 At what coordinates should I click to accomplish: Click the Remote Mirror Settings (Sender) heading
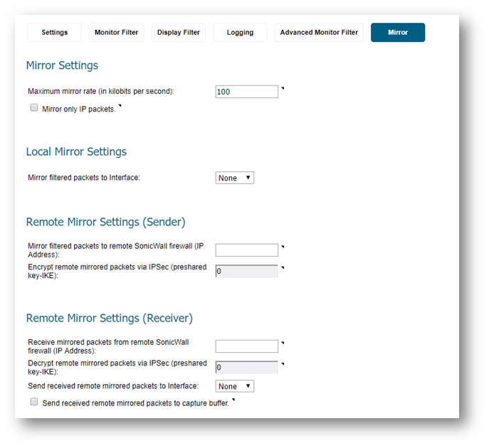tap(106, 222)
